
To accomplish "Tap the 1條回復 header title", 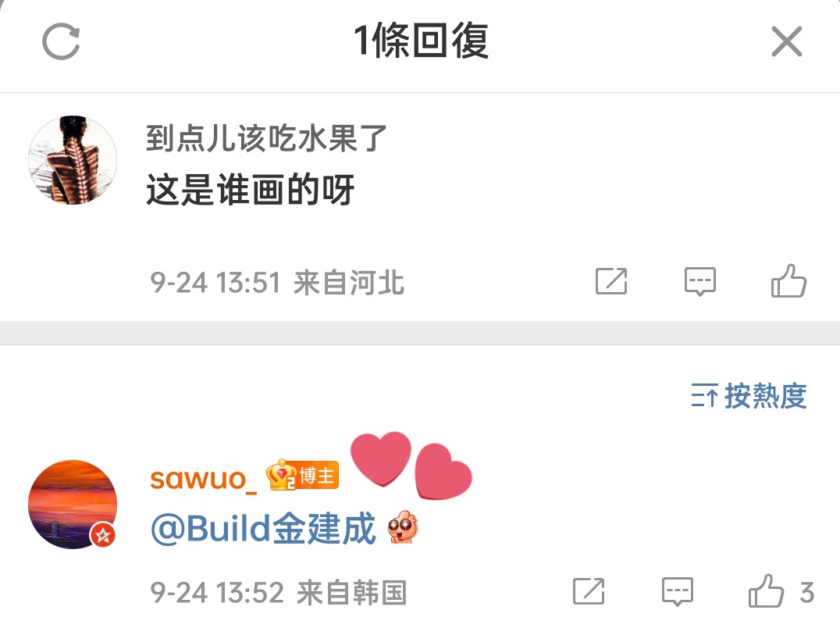I will (x=421, y=41).
